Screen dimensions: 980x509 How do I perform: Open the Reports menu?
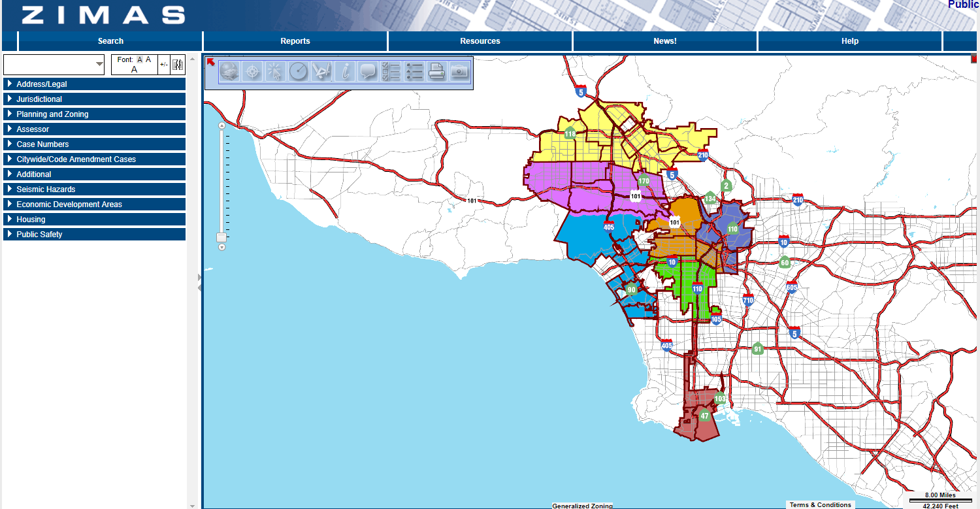coord(295,41)
